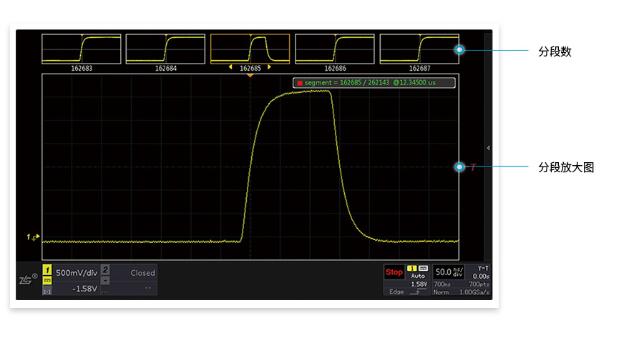Click the red trigger level T marker
The height and width of the screenshot is (343, 644).
[472, 167]
